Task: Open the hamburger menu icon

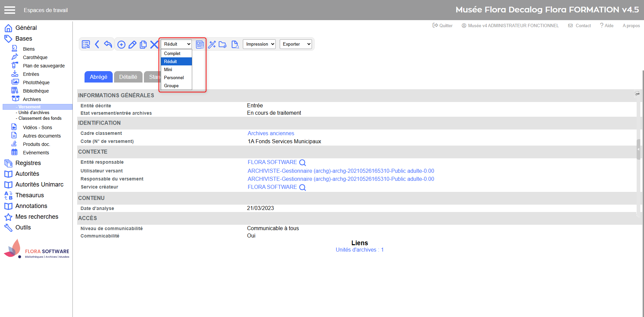Action: (x=10, y=10)
